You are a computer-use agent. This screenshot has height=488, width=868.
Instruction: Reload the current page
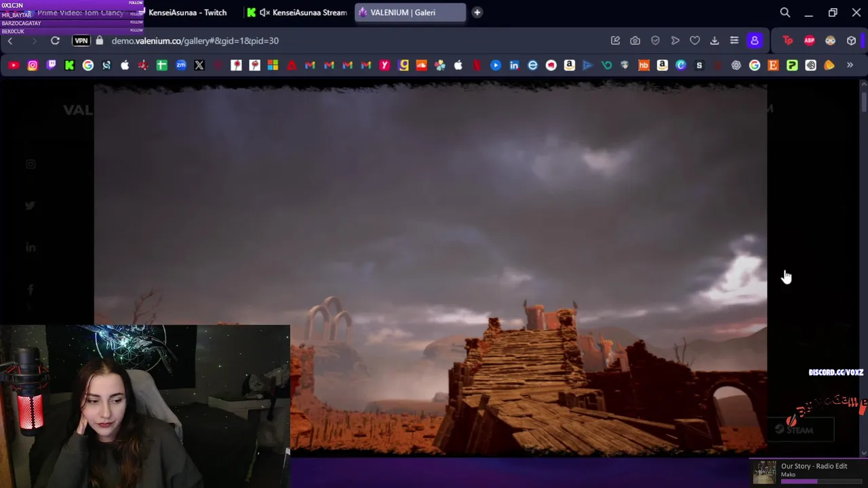tap(55, 41)
